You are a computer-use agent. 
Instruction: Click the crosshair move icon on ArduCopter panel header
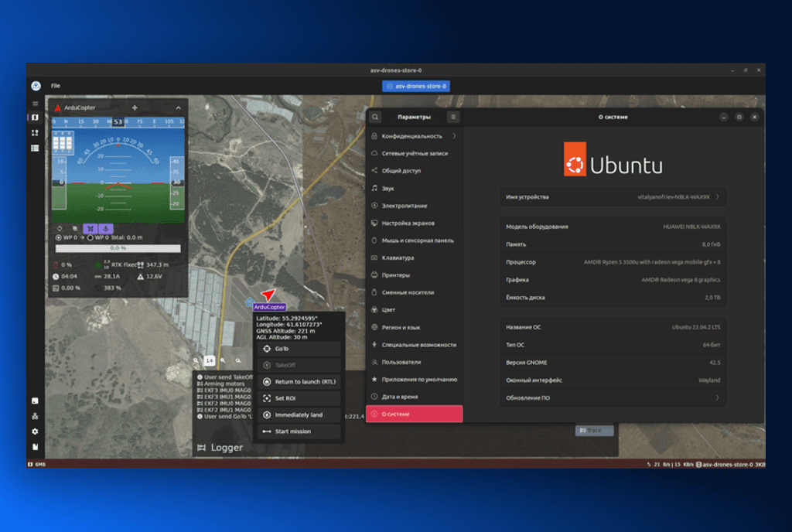point(134,107)
